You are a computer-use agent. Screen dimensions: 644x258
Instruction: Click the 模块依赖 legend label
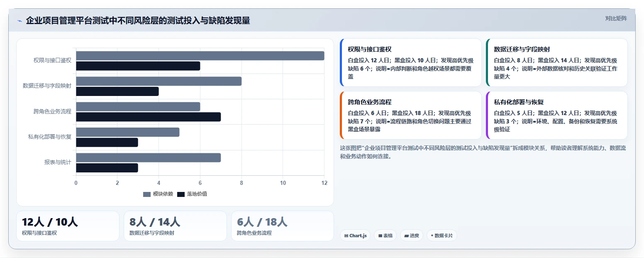163,194
